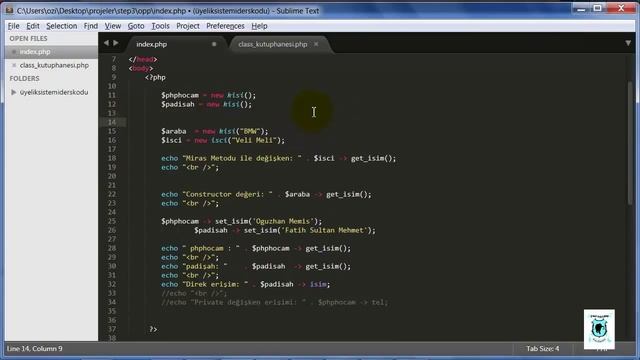Open the tab list dropdown arrow

pos(628,43)
